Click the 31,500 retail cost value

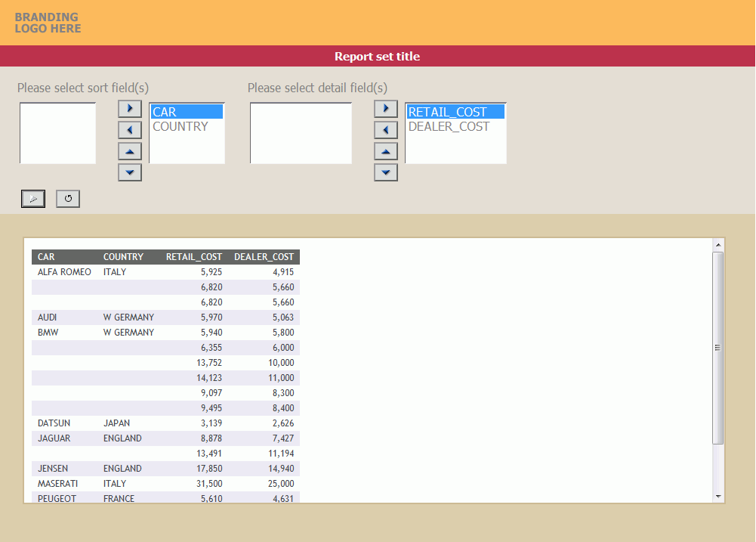pos(209,483)
